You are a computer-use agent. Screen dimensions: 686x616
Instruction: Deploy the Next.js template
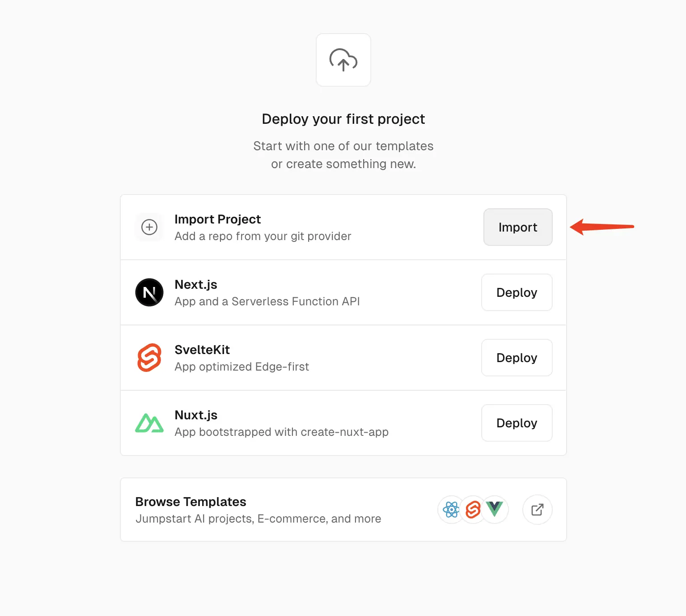[517, 292]
